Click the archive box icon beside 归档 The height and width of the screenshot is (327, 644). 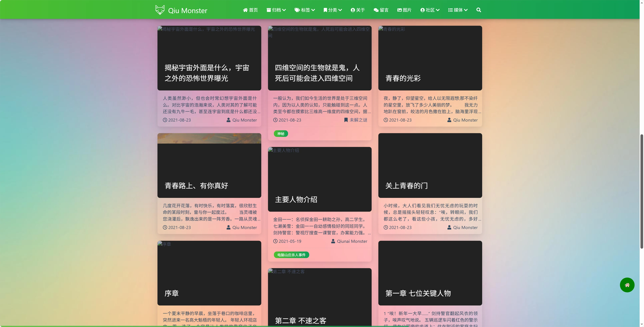(269, 10)
